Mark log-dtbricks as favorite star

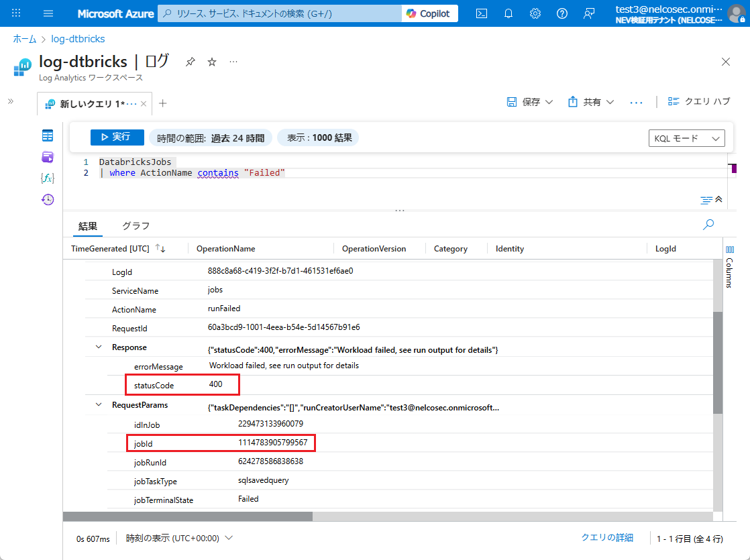(x=212, y=62)
